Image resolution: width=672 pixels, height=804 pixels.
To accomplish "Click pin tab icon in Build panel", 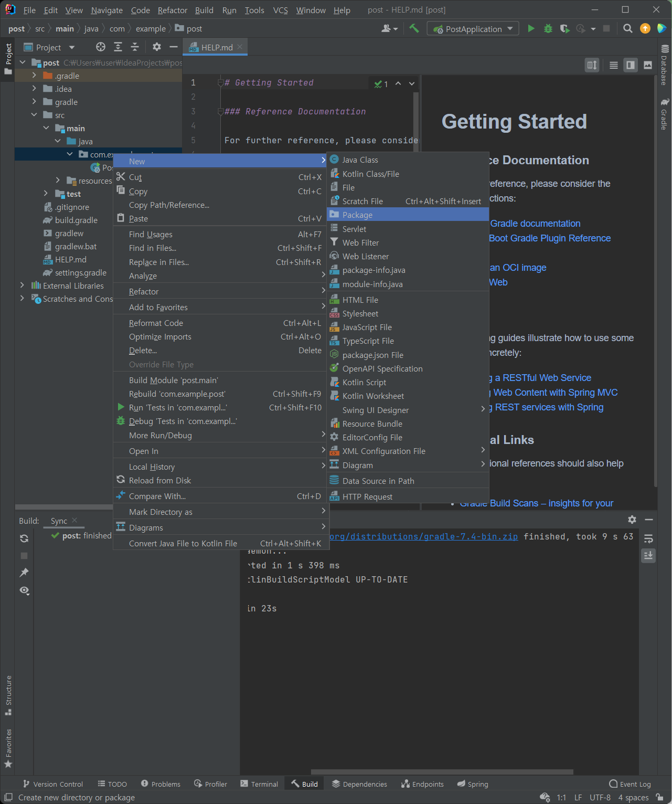I will [x=24, y=573].
